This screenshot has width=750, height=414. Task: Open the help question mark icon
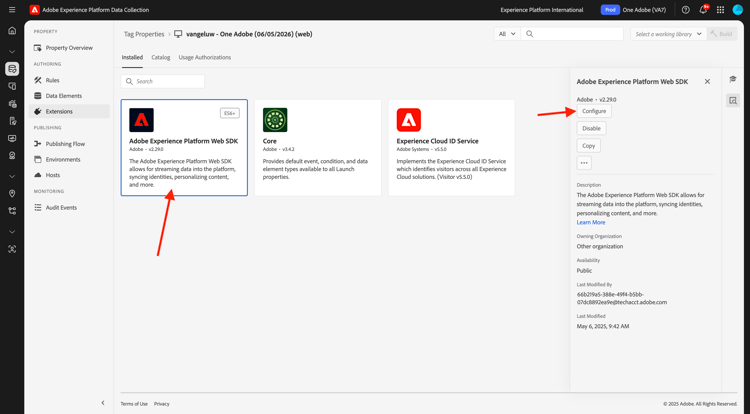[685, 10]
